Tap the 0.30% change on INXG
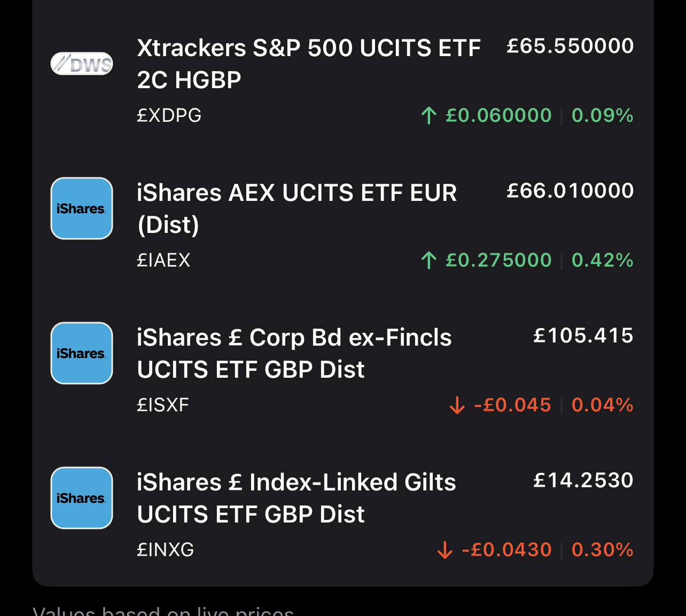This screenshot has height=616, width=686. click(602, 550)
